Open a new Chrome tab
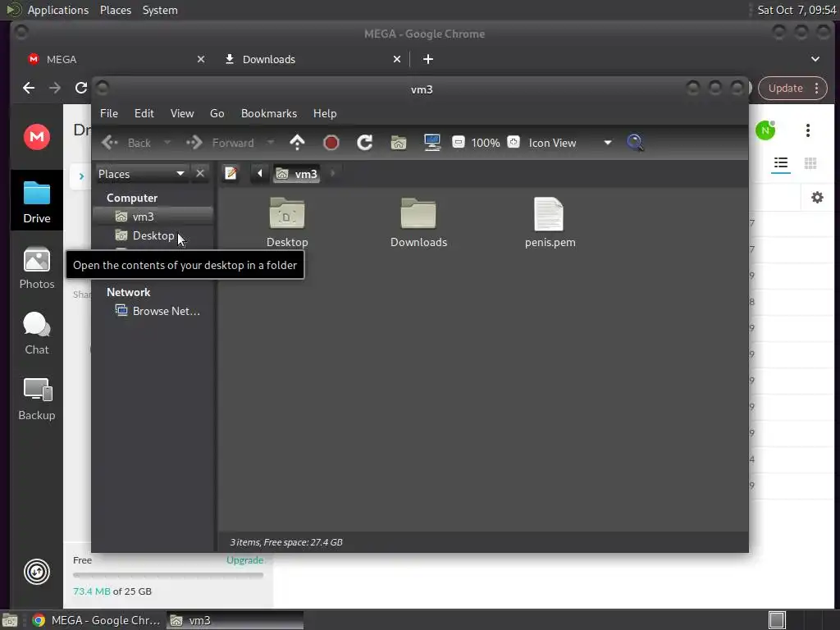Viewport: 840px width, 630px height. tap(428, 59)
